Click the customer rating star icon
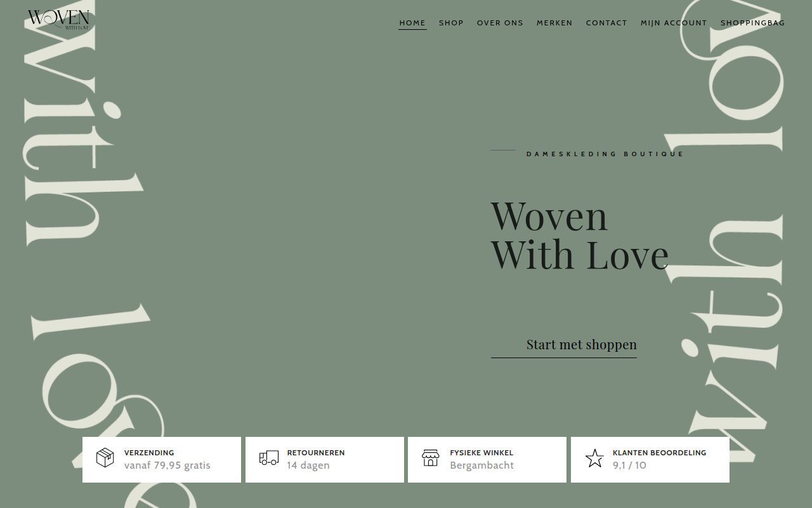The height and width of the screenshot is (508, 812). pyautogui.click(x=594, y=458)
